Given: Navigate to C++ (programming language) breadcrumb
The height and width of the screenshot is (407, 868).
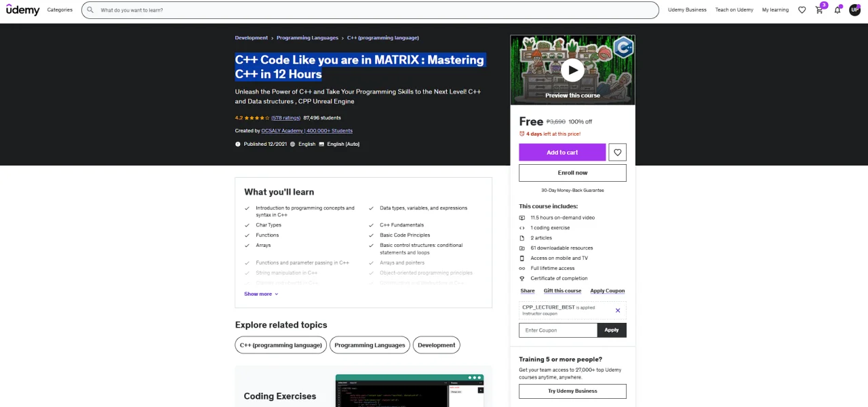Looking at the screenshot, I should tap(382, 38).
